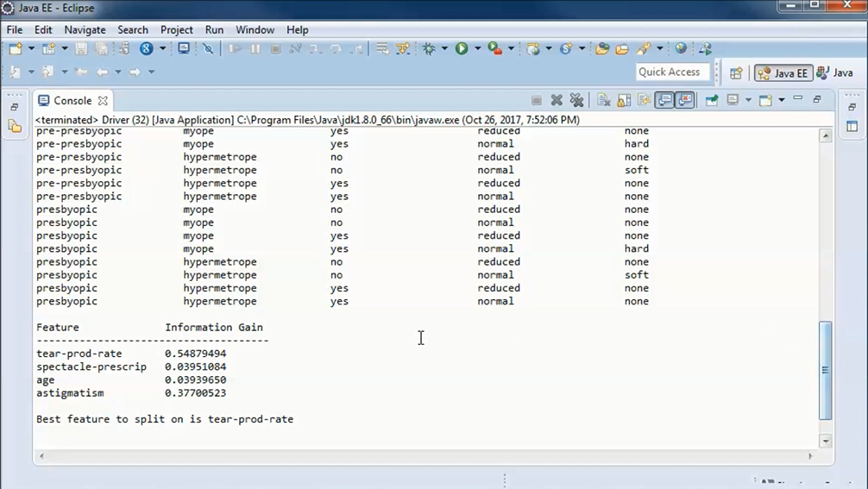Click the Step Return icon
Screen dimensions: 868x489
pos(357,48)
